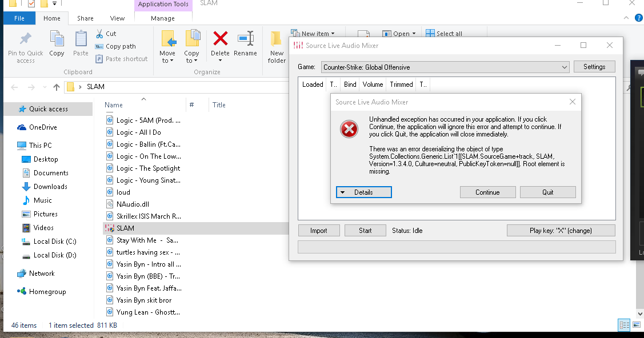Select Quick access in navigation pane
644x338 pixels.
pyautogui.click(x=48, y=108)
